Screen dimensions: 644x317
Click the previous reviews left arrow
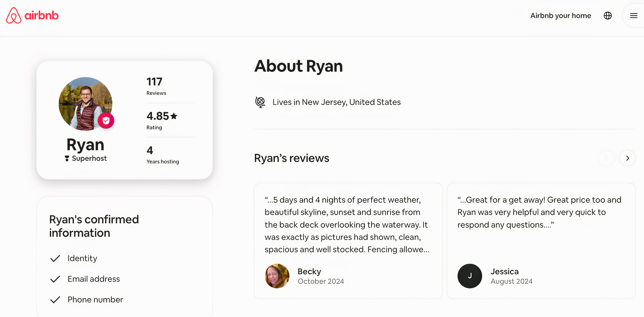[606, 158]
